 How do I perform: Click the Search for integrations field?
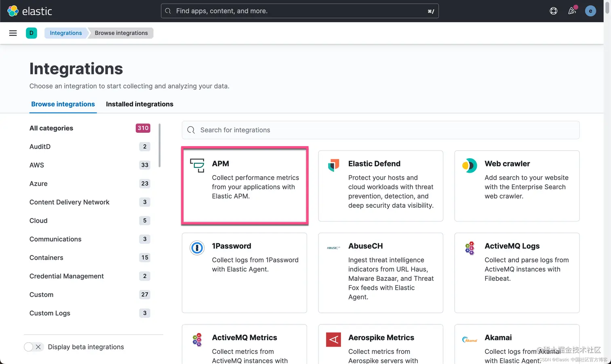point(381,130)
